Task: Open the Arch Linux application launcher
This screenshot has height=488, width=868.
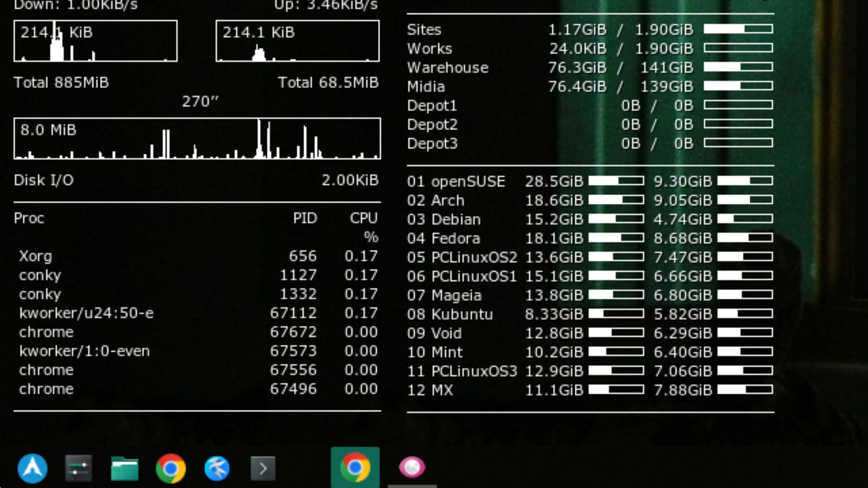Action: [33, 468]
